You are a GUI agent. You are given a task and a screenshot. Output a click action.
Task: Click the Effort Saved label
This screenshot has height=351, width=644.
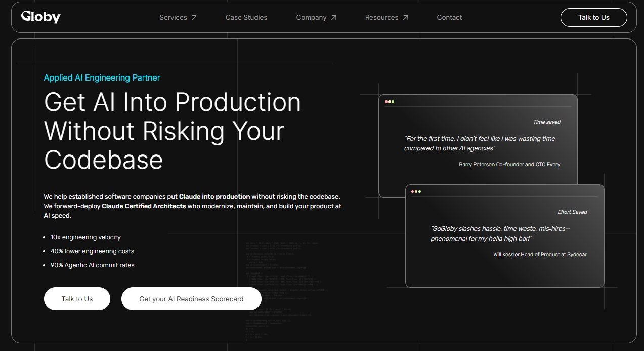point(572,212)
